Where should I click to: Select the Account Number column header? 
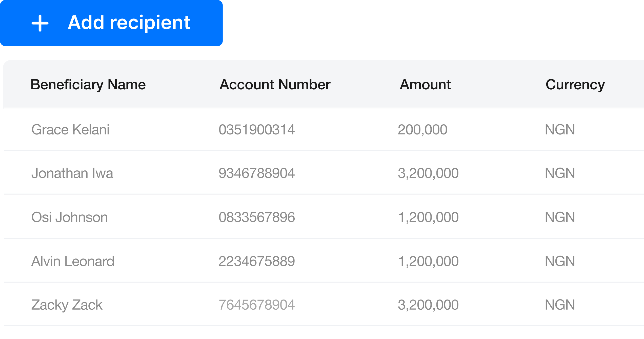tap(275, 85)
